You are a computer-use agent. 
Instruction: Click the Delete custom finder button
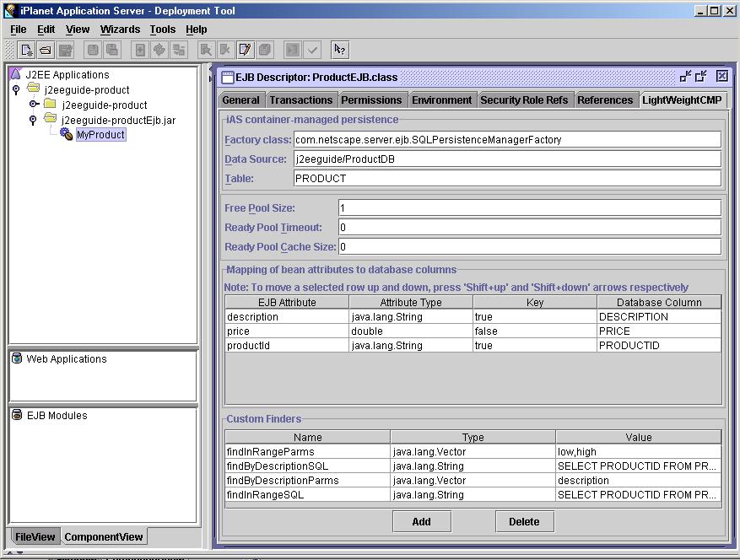click(524, 521)
